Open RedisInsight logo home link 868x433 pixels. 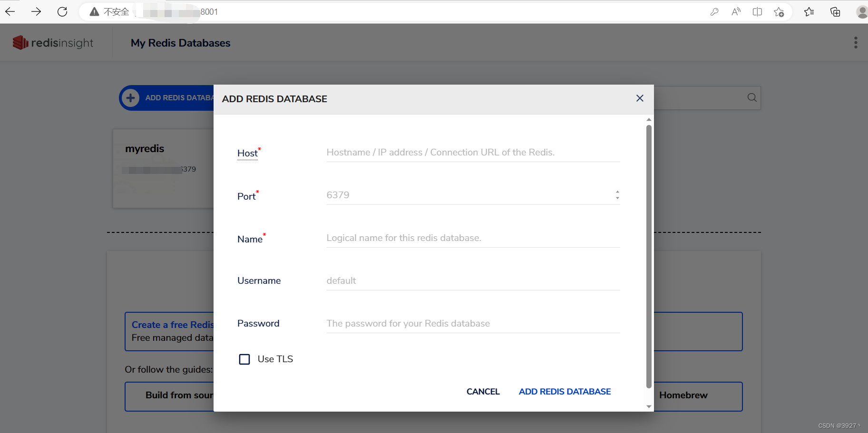(x=53, y=43)
